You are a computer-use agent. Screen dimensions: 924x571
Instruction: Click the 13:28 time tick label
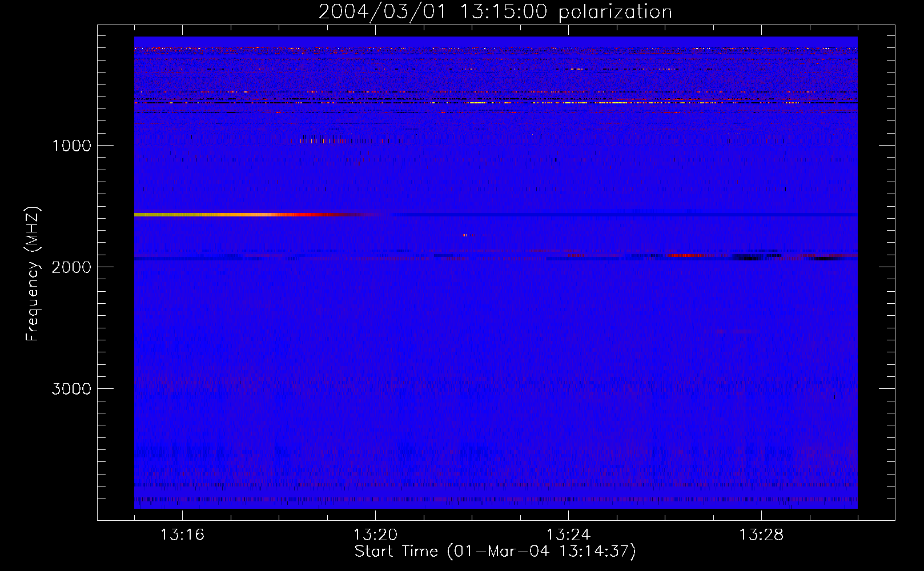click(761, 535)
